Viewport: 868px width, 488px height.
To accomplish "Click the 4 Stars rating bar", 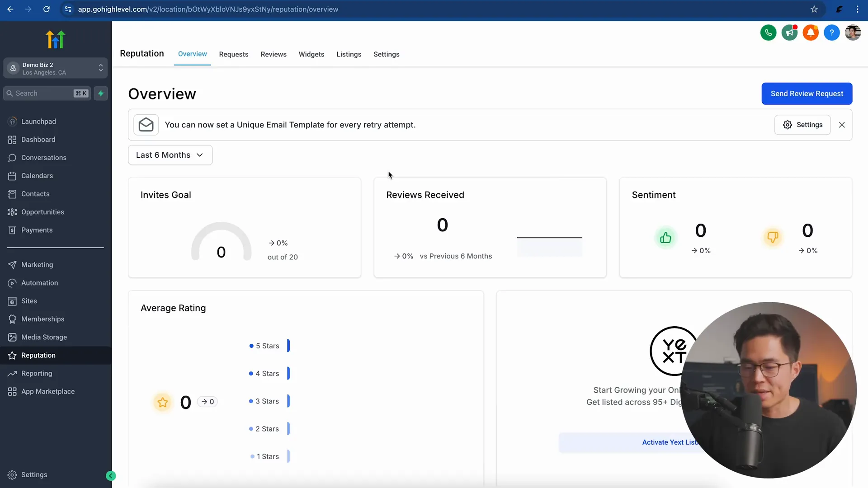I will [288, 373].
